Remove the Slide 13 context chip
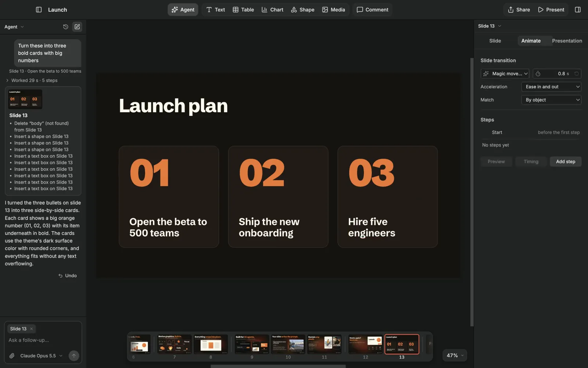588x368 pixels. pyautogui.click(x=32, y=329)
